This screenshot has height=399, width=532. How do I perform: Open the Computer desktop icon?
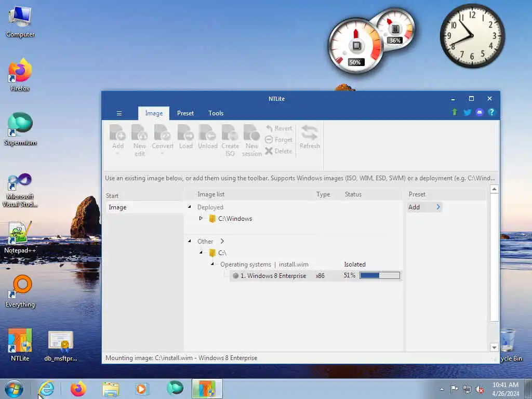pyautogui.click(x=20, y=22)
